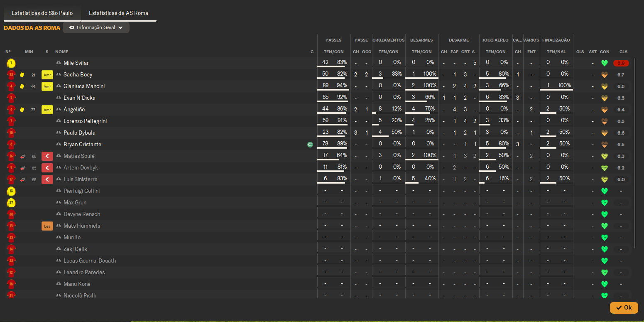The image size is (644, 322).
Task: Click the PASSES column group header
Action: coord(333,40)
